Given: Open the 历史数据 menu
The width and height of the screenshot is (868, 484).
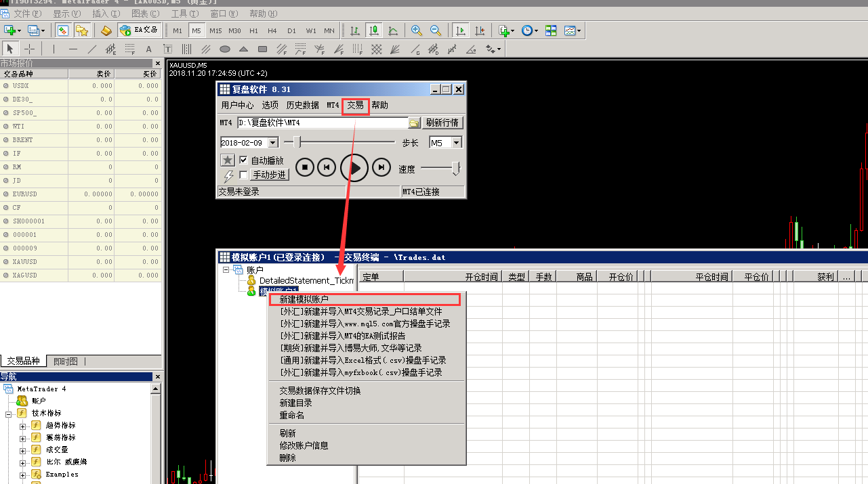Looking at the screenshot, I should [302, 106].
